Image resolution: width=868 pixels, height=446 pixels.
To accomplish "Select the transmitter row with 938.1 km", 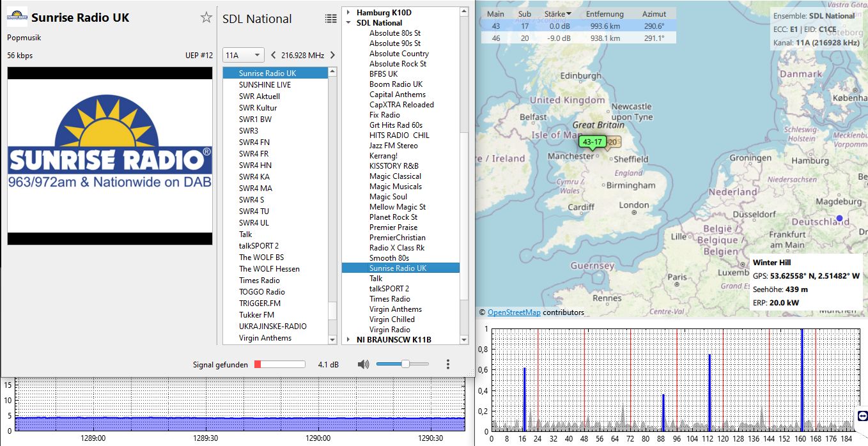I will (x=604, y=38).
